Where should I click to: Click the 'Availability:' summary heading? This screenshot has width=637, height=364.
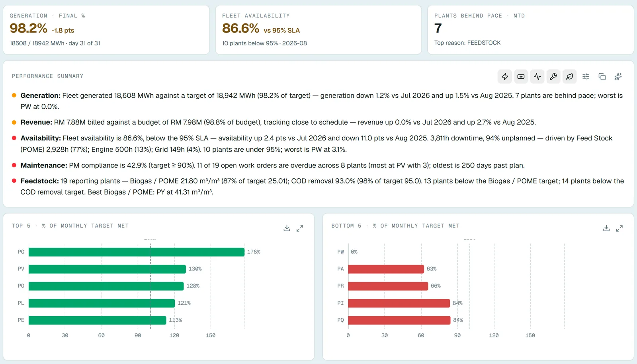click(41, 138)
